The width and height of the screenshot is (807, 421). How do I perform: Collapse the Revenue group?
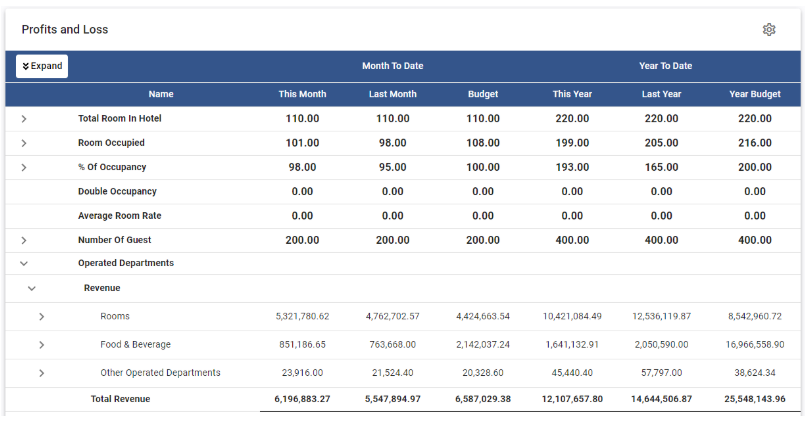[32, 288]
